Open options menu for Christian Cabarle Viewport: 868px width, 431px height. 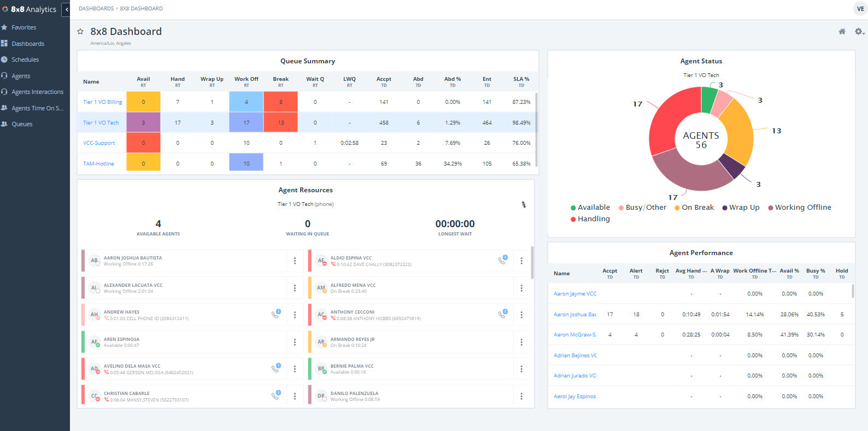click(x=295, y=396)
